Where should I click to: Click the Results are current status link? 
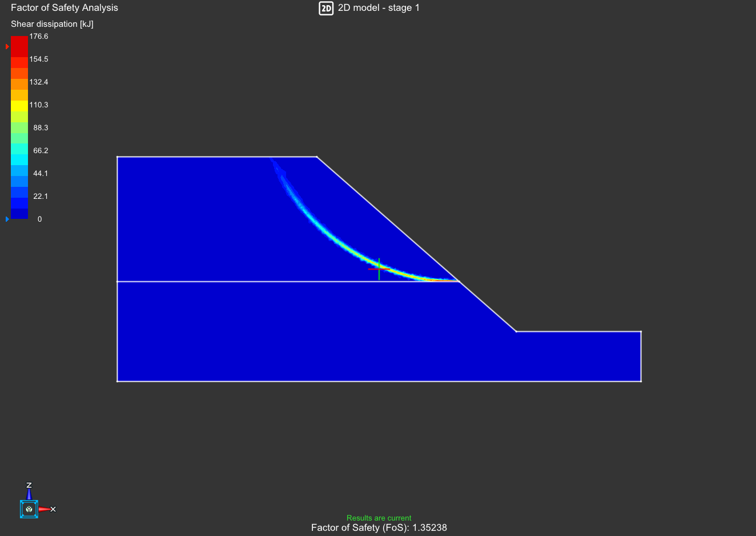pyautogui.click(x=379, y=518)
